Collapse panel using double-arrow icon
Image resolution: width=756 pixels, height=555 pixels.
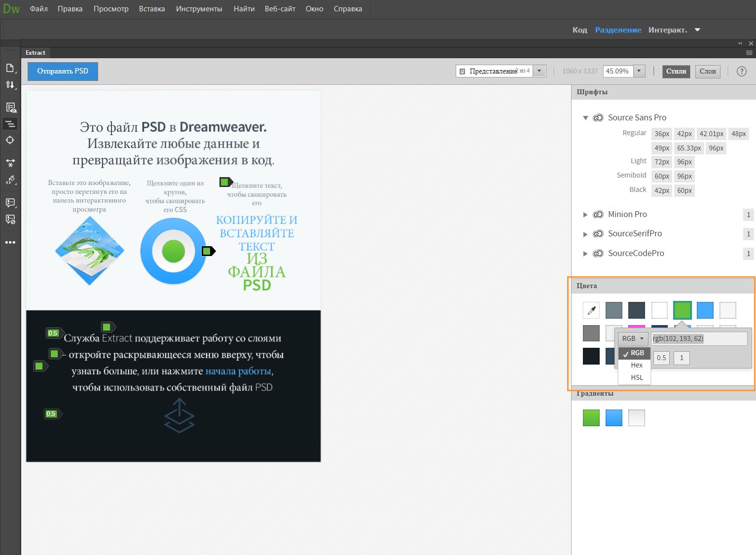pos(740,43)
